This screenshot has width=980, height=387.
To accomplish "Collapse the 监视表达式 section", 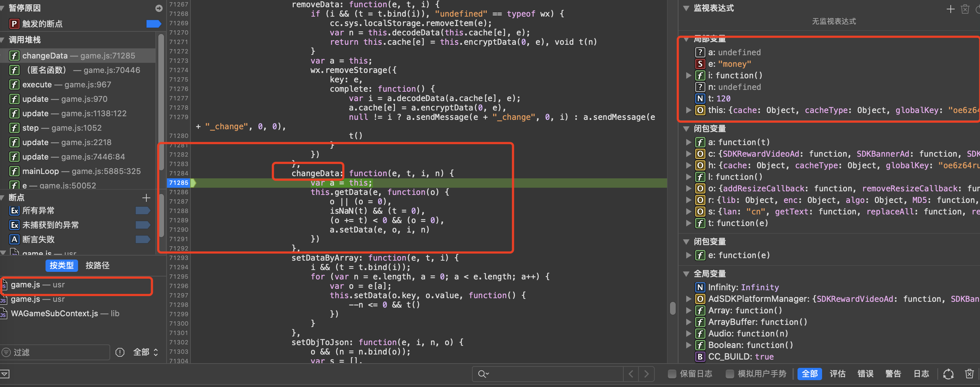I will (x=686, y=8).
